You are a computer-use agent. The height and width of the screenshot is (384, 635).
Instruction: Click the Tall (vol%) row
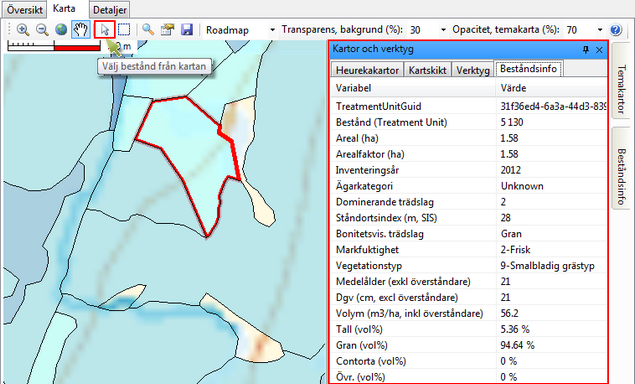coord(469,329)
